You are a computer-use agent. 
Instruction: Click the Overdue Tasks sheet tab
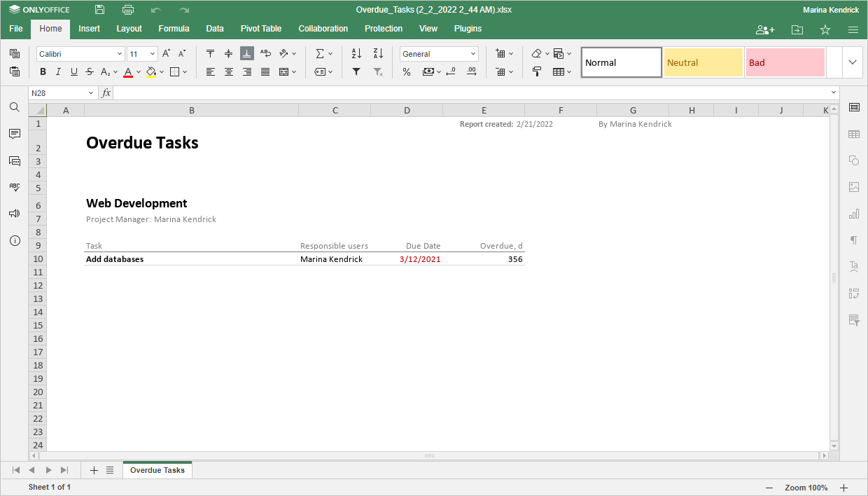pos(157,470)
